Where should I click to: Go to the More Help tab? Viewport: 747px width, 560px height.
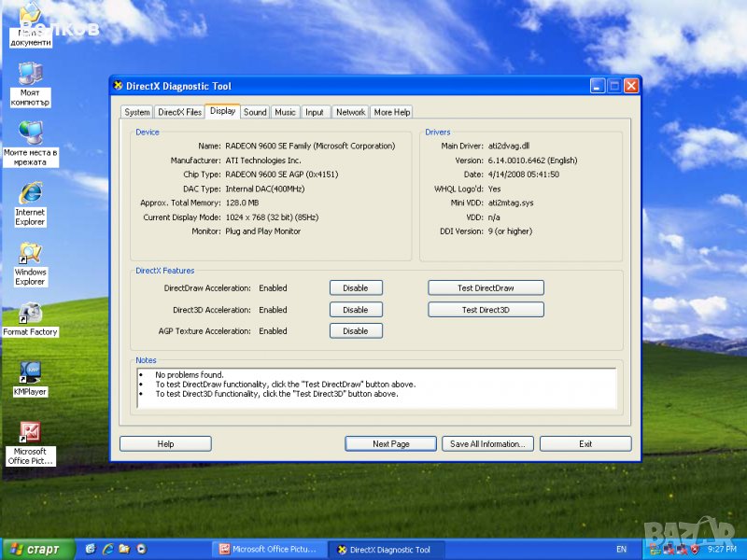click(x=391, y=112)
